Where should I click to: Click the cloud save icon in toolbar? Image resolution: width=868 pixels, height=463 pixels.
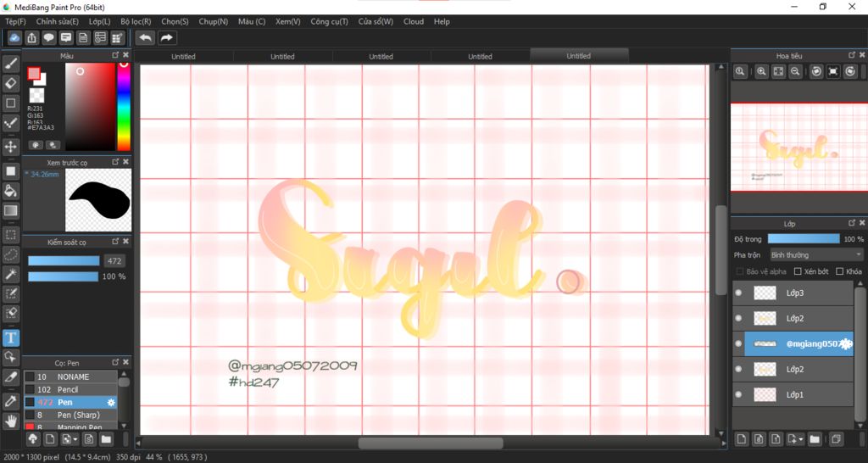15,37
